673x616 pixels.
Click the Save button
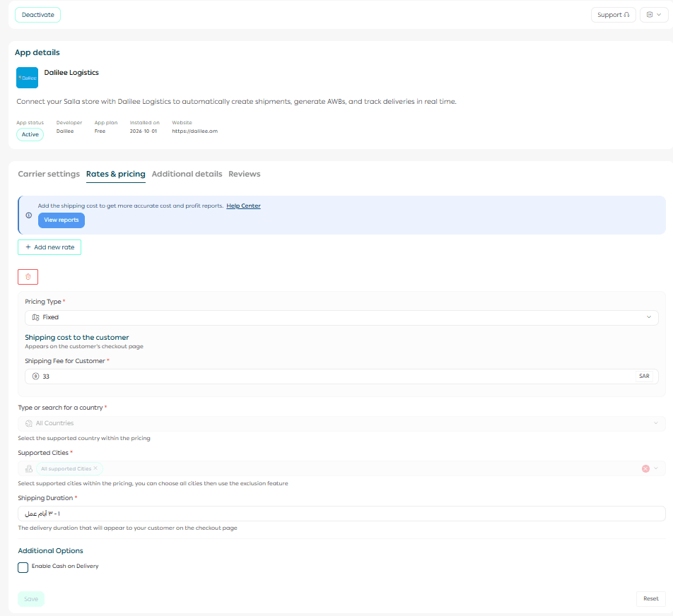pos(31,599)
